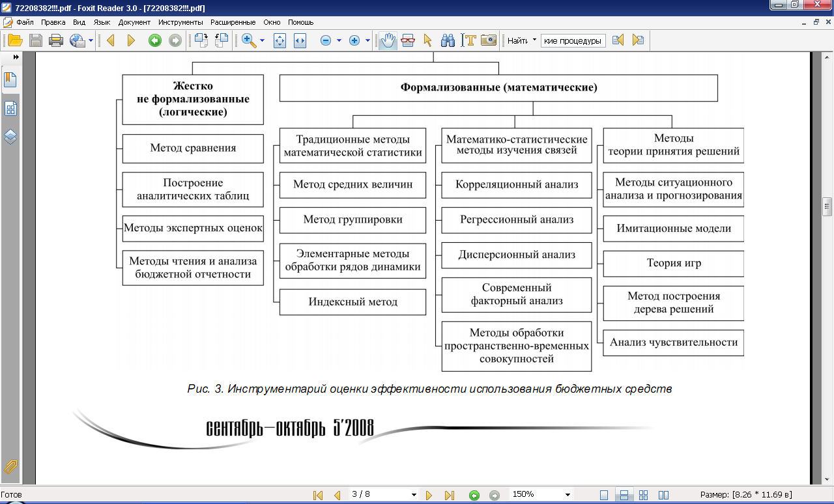The image size is (834, 504).
Task: Click the green previous view button in toolbar
Action: [154, 40]
